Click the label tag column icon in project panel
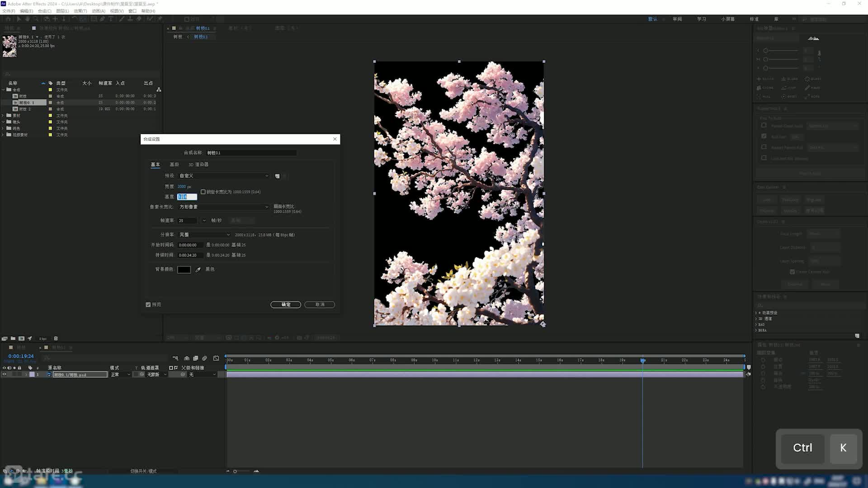Screen dimensions: 868x488 pos(51,83)
